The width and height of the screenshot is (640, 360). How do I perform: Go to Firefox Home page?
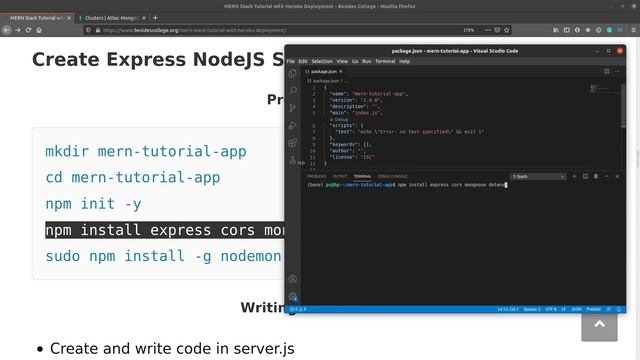tap(39, 30)
